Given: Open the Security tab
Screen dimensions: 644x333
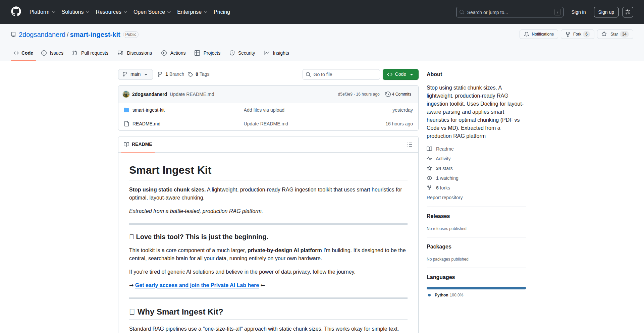Looking at the screenshot, I should coord(243,53).
